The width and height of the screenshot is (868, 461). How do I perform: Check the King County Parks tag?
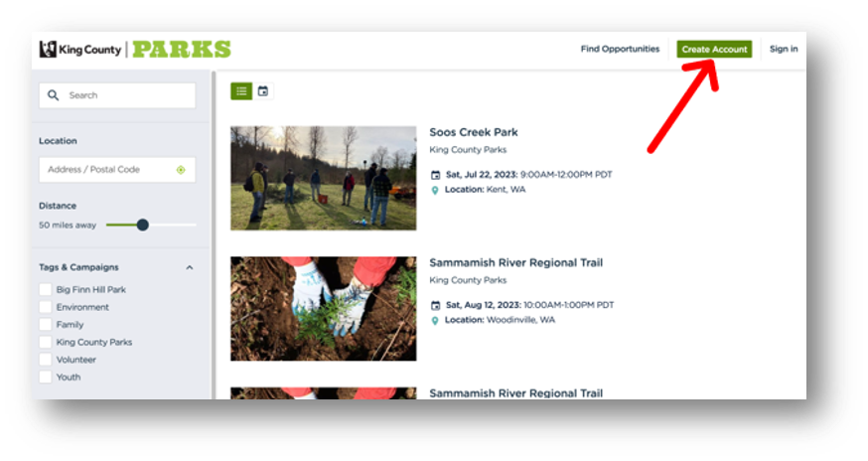46,342
